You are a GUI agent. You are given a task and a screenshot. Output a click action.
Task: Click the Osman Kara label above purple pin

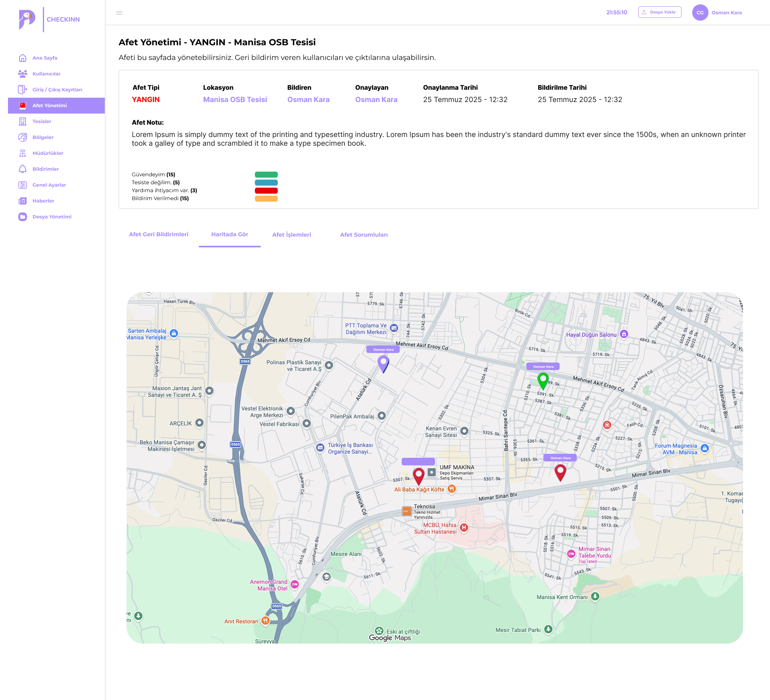[x=383, y=349]
